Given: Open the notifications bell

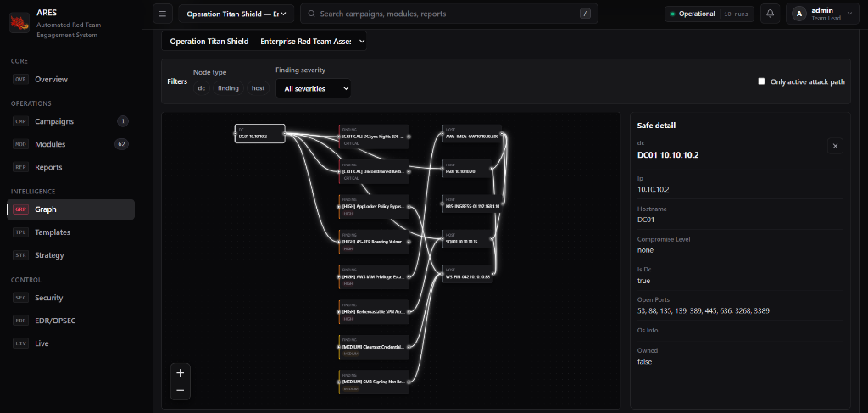Looking at the screenshot, I should pos(770,14).
